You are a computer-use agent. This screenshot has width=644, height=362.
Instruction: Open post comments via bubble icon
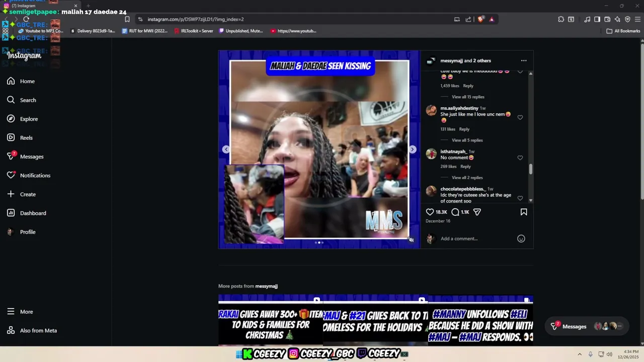tap(455, 212)
